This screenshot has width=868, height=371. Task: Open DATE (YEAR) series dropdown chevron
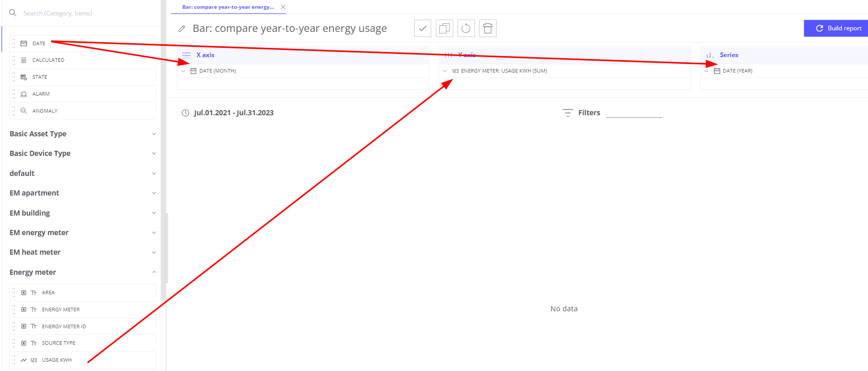[x=707, y=71]
